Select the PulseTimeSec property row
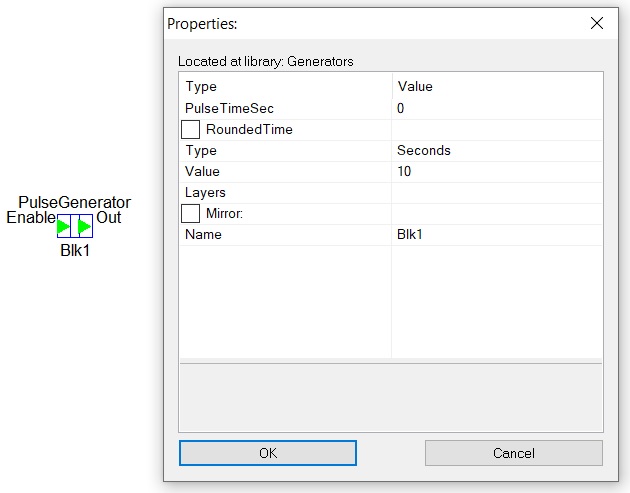Screen dimensions: 630x493 coord(391,108)
